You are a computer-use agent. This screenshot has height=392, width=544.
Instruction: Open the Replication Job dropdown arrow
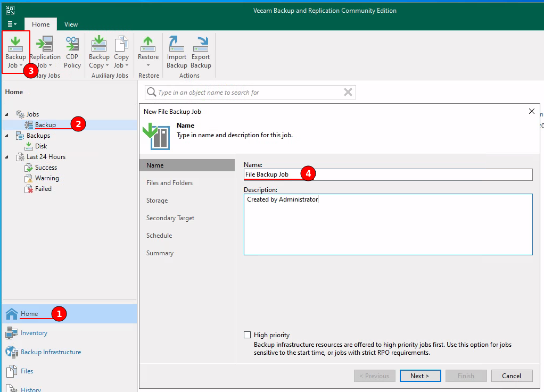pyautogui.click(x=51, y=65)
